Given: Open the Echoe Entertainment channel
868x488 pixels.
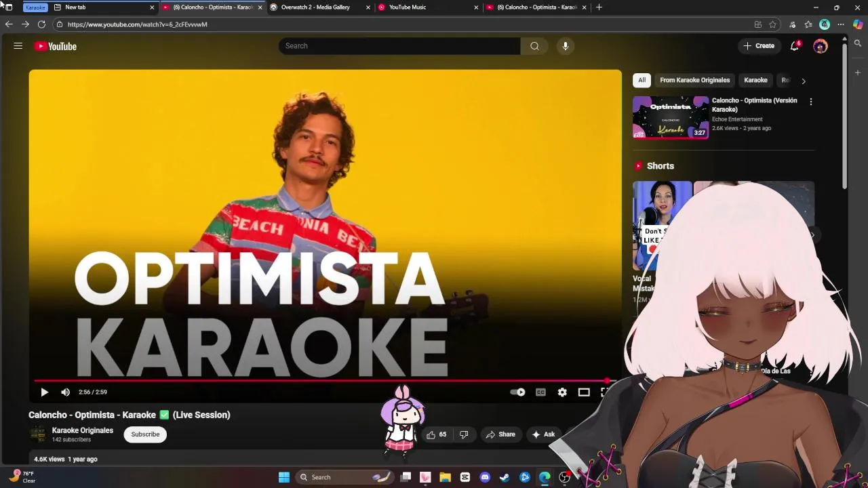Looking at the screenshot, I should click(x=737, y=119).
